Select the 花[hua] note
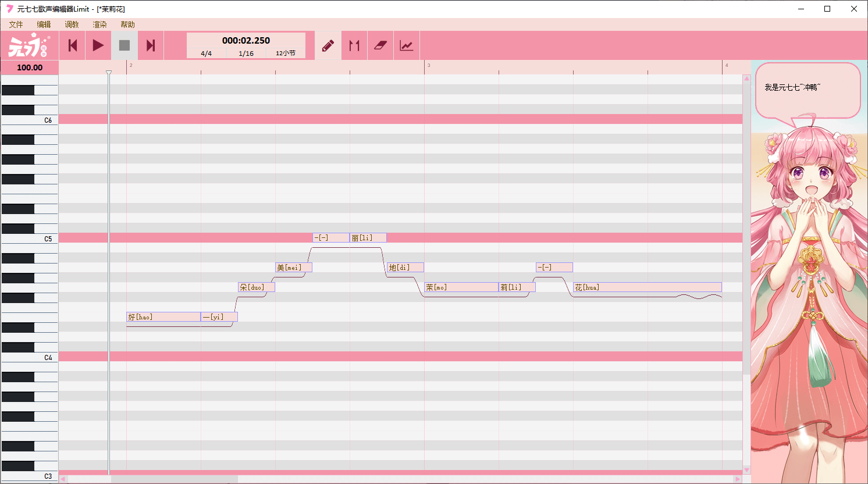The image size is (868, 484). point(648,287)
